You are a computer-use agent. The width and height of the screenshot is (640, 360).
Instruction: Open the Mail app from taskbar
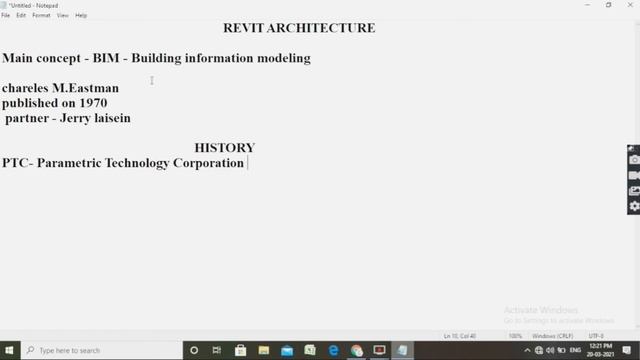[287, 350]
